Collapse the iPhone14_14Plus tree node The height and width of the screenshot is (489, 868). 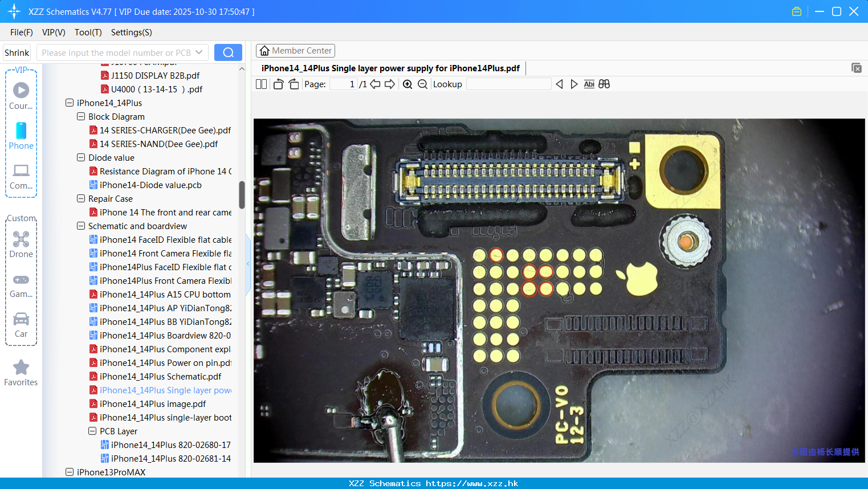point(70,103)
